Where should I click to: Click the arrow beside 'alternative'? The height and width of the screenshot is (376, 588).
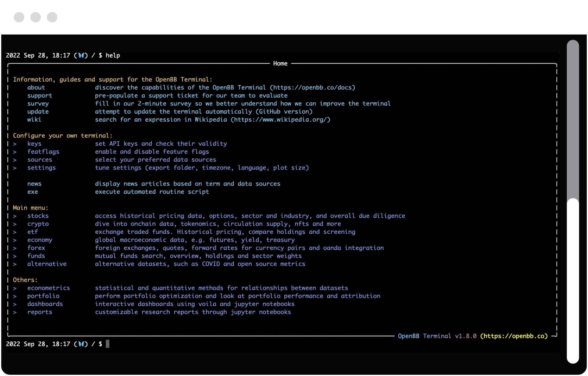[x=15, y=264]
